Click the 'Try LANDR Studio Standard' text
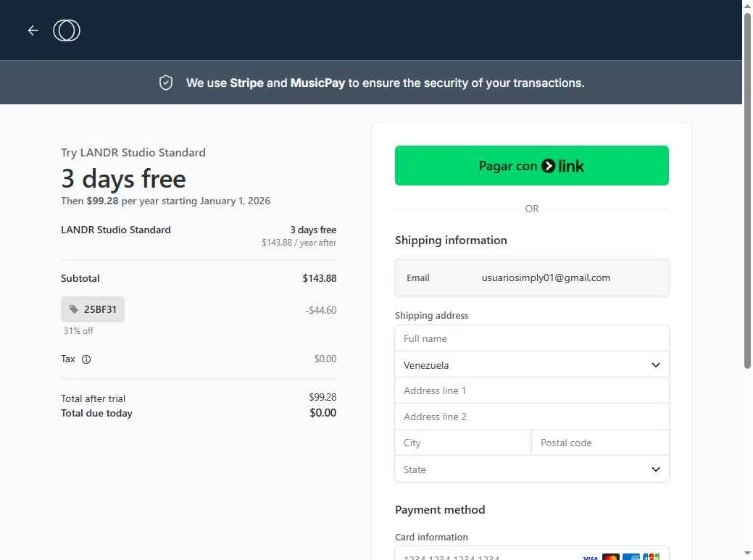753x560 pixels. [x=133, y=153]
